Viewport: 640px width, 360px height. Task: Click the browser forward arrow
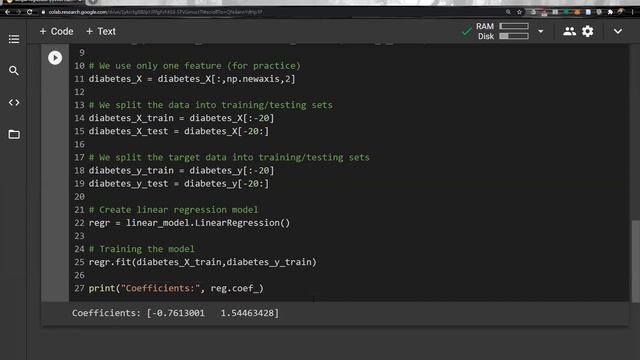pyautogui.click(x=18, y=12)
